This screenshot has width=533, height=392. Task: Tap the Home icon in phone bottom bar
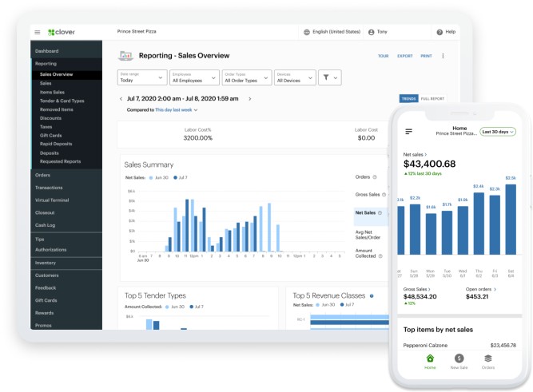[x=430, y=358]
